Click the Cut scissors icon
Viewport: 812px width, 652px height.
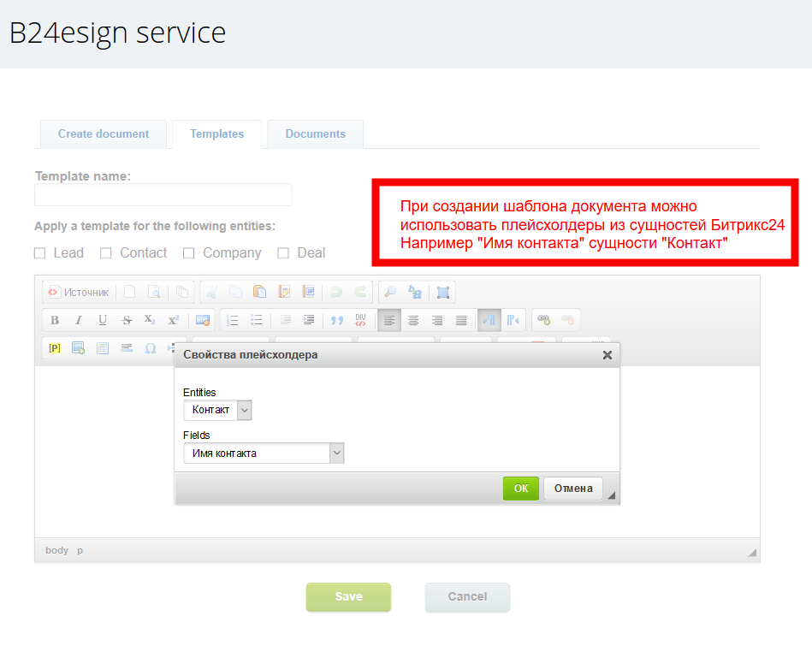[x=212, y=292]
